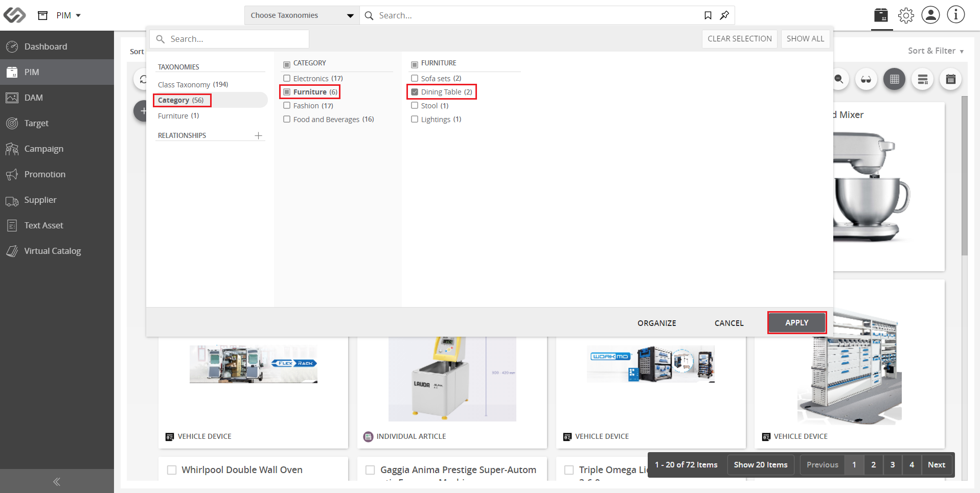The image size is (980, 493).
Task: Select Furniture (1) taxonomy
Action: (178, 116)
